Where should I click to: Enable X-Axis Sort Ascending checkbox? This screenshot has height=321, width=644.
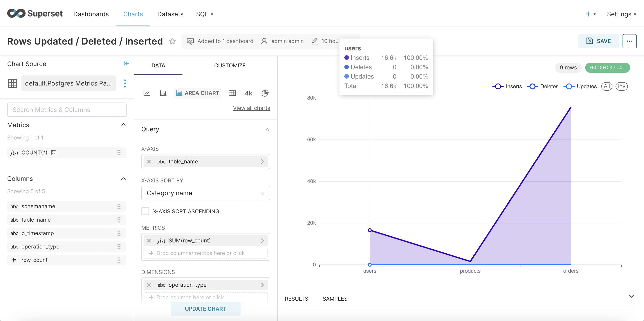tap(145, 211)
